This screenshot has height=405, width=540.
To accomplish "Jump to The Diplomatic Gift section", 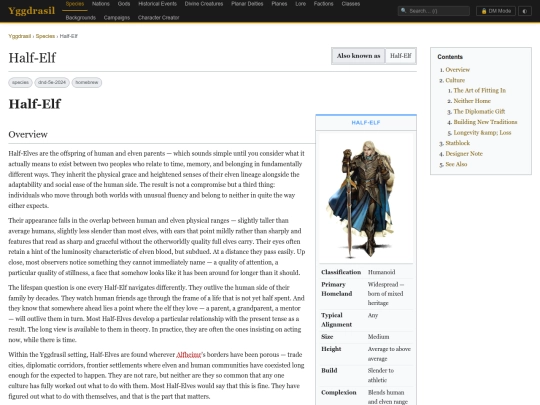I will (x=479, y=111).
